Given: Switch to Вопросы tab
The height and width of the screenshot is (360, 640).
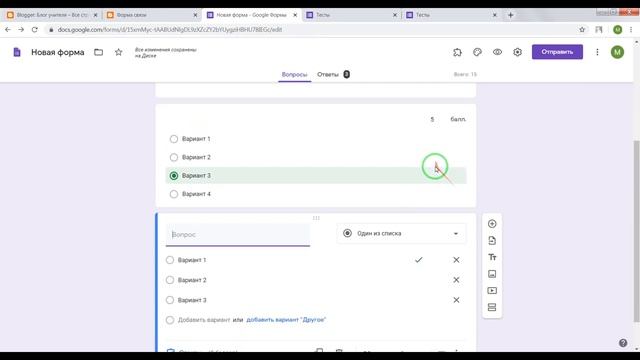Looking at the screenshot, I should click(x=294, y=74).
